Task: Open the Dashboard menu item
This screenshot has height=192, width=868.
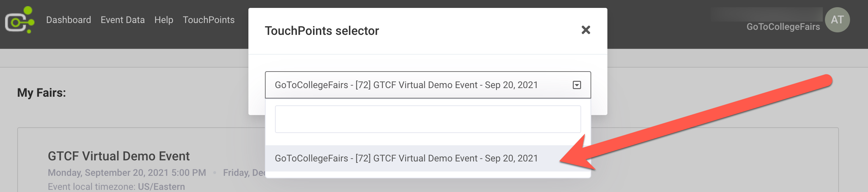Action: point(69,20)
